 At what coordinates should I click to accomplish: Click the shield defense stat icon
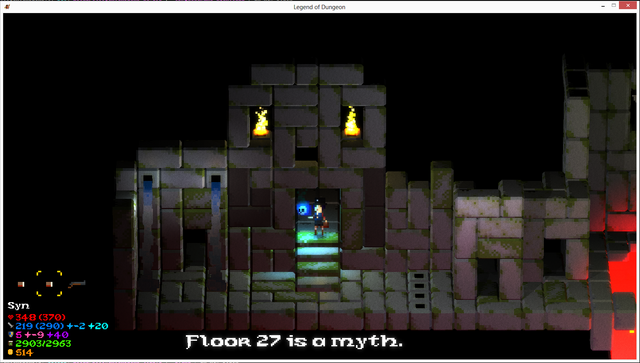tap(11, 334)
